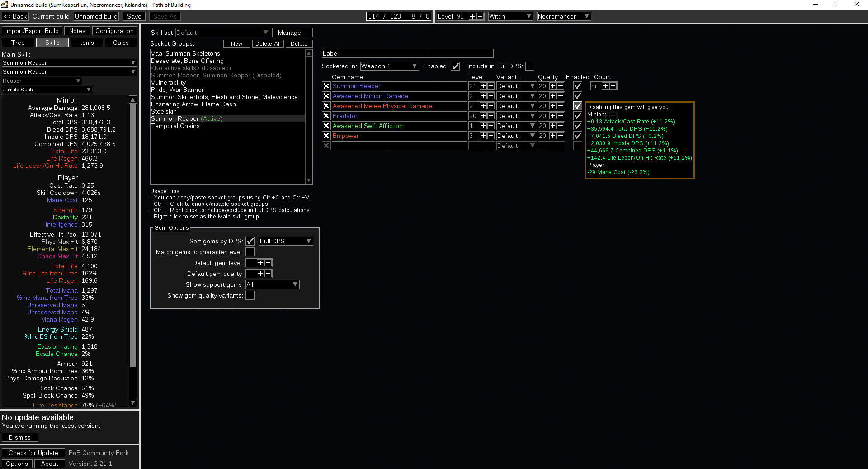Open the Full DPS sort type dropdown
This screenshot has width=868, height=469.
[286, 241]
